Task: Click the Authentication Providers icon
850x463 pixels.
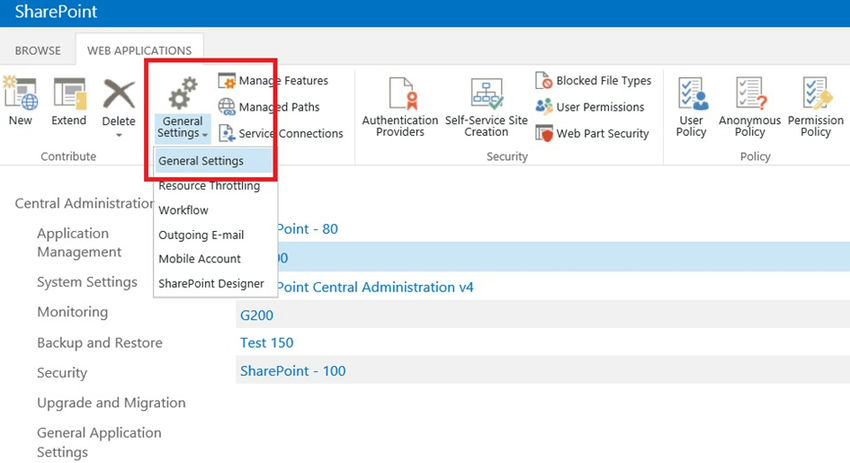Action: [400, 96]
